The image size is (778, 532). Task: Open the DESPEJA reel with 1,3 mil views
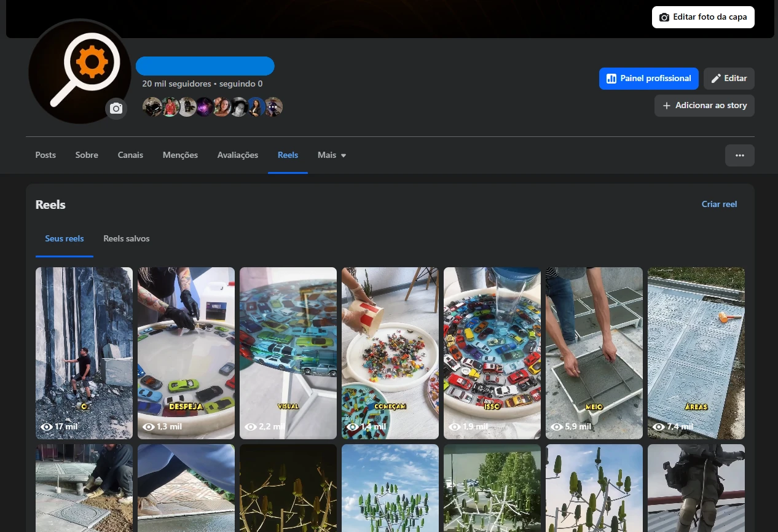(186, 353)
